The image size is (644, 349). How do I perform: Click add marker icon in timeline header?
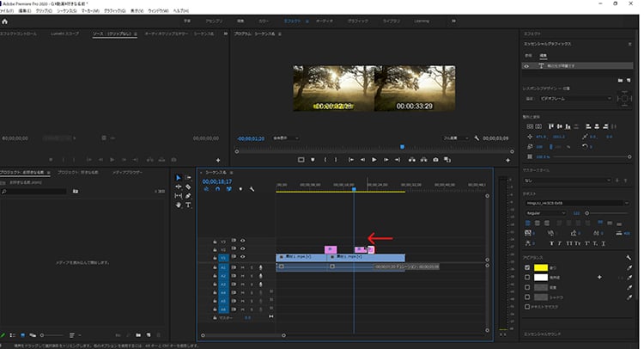click(x=240, y=189)
